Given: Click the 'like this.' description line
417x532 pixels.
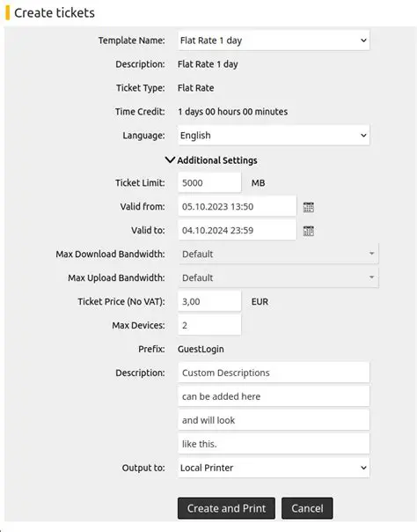Looking at the screenshot, I should 274,444.
